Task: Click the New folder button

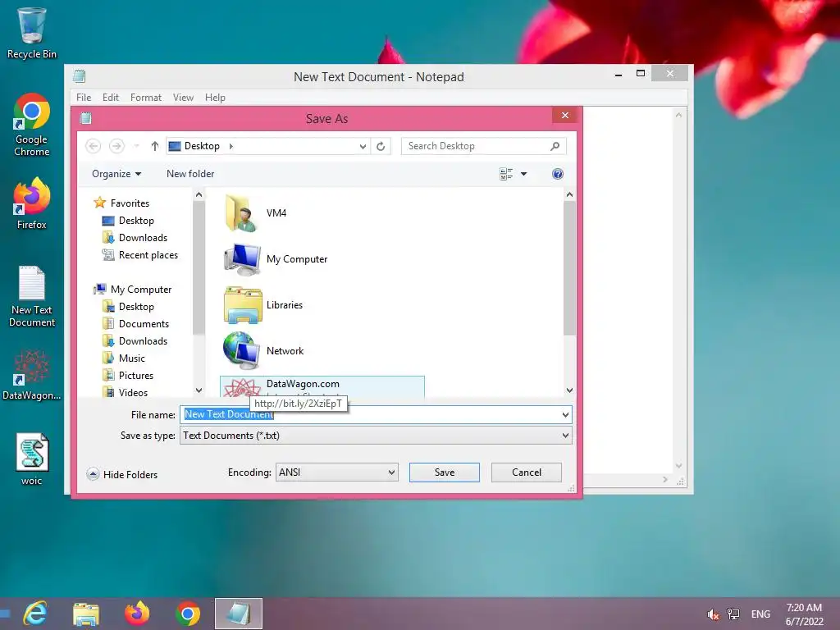Action: point(190,174)
